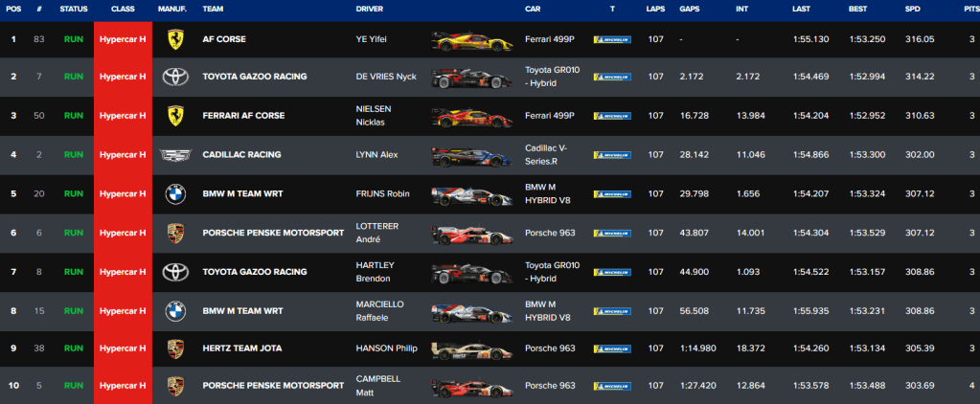This screenshot has width=980, height=404.
Task: Click the Porsche logo in the Hertz Team Jota row
Action: (175, 349)
